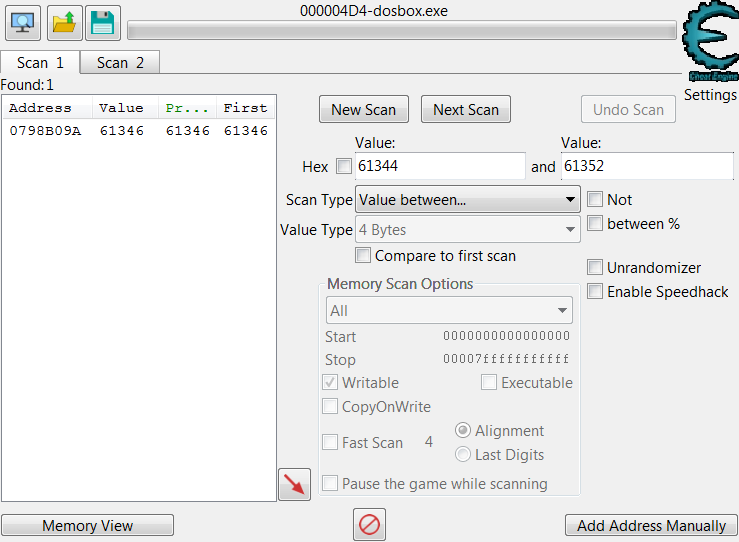The width and height of the screenshot is (739, 542).
Task: Enable the Not checkbox
Action: (x=595, y=200)
